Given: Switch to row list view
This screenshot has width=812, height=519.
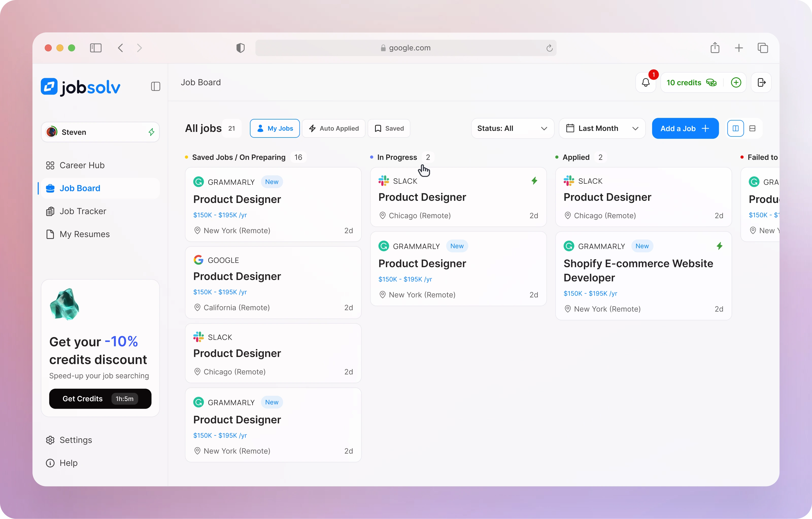Looking at the screenshot, I should click(x=752, y=128).
